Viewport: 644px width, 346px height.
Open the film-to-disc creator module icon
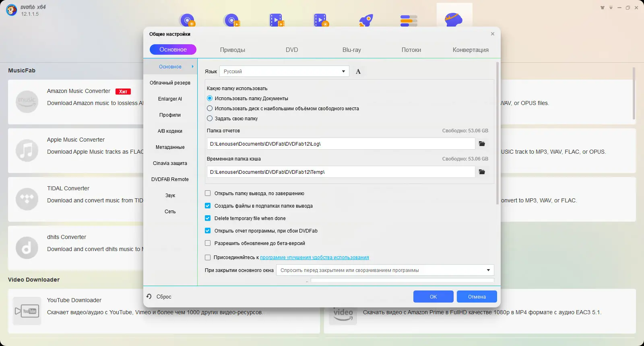[x=321, y=20]
